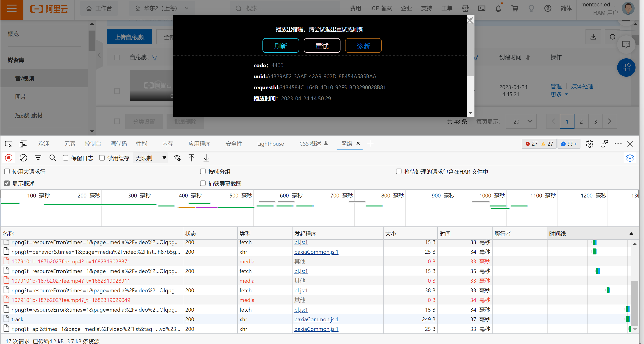Image resolution: width=644 pixels, height=344 pixels.
Task: Check the video row checkbox
Action: (x=117, y=91)
